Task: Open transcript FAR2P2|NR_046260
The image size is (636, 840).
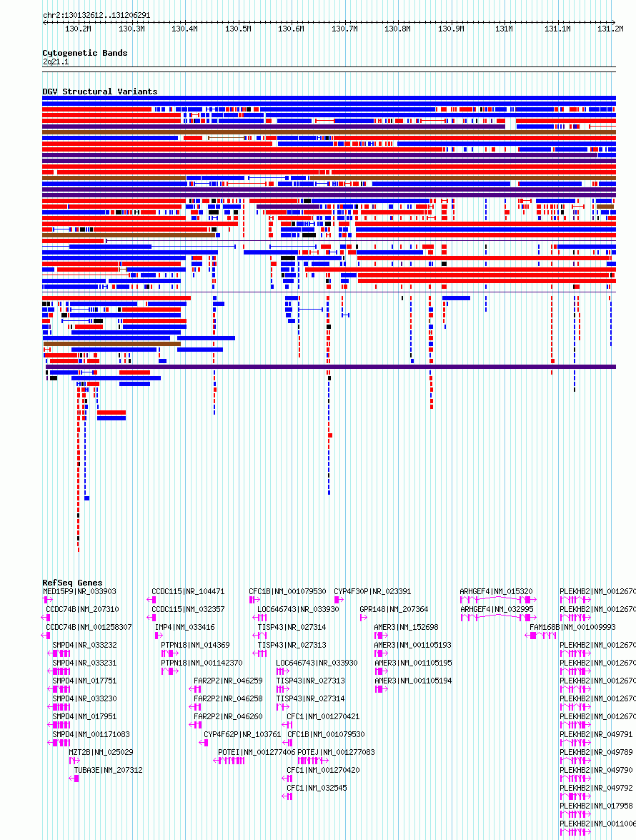Action: 228,716
